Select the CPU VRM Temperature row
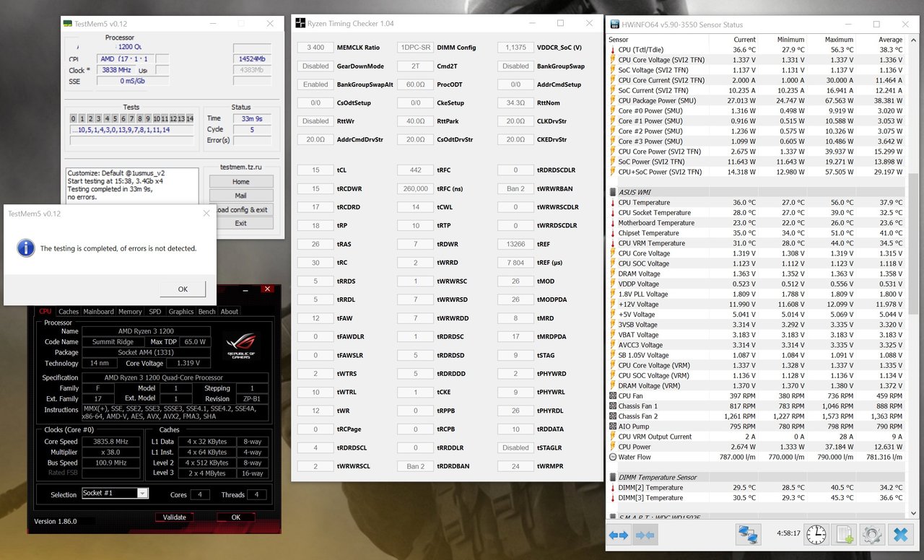 pos(757,243)
